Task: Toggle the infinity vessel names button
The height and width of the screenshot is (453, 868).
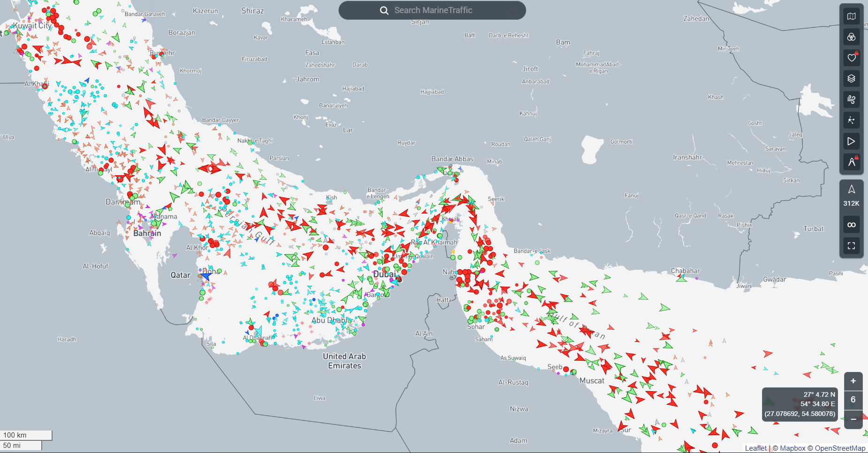Action: pos(851,224)
